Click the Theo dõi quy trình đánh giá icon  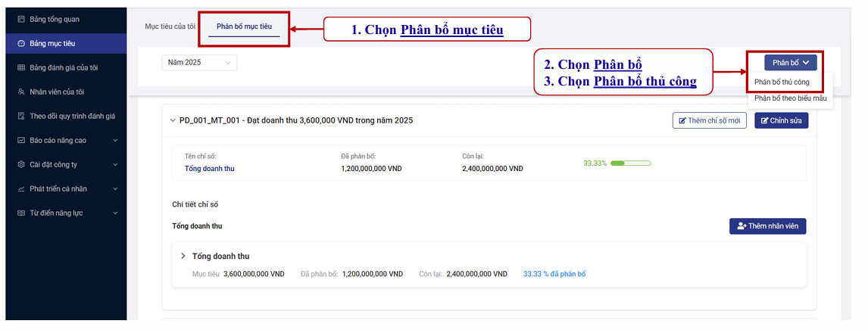point(21,116)
